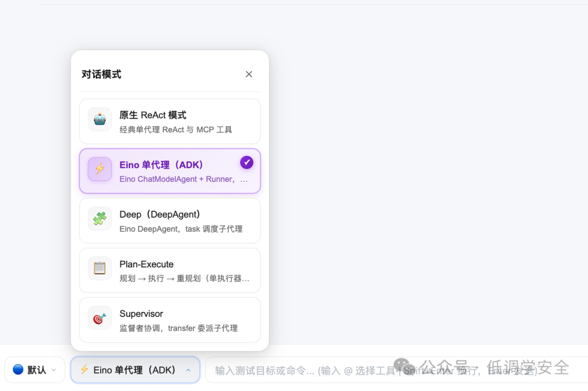Image resolution: width=588 pixels, height=391 pixels.
Task: Click the lightning icon in the bottom mode selector
Action: coord(85,370)
